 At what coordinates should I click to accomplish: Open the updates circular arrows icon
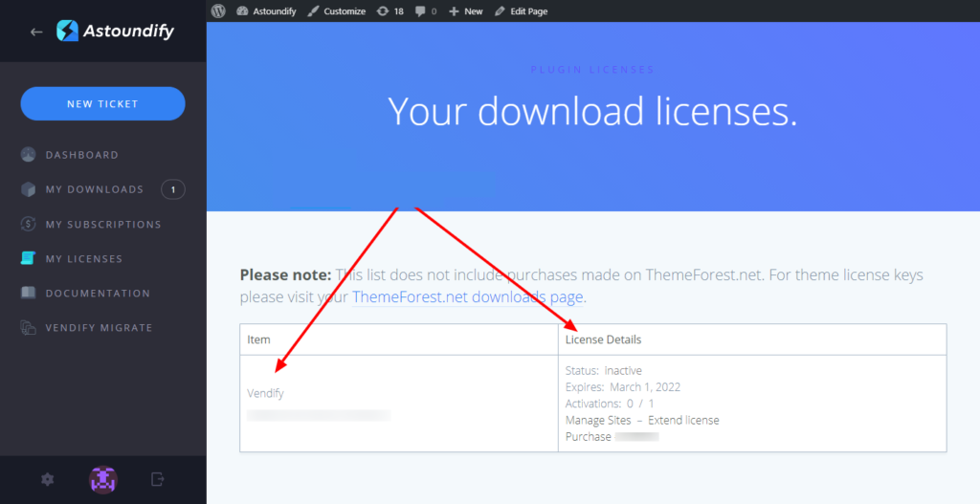pos(383,11)
